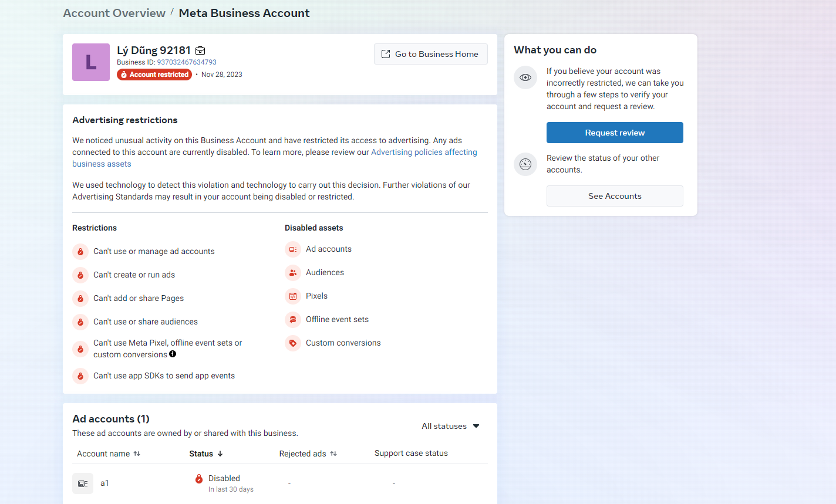This screenshot has height=504, width=836.
Task: Sort by Account name column
Action: coord(109,454)
